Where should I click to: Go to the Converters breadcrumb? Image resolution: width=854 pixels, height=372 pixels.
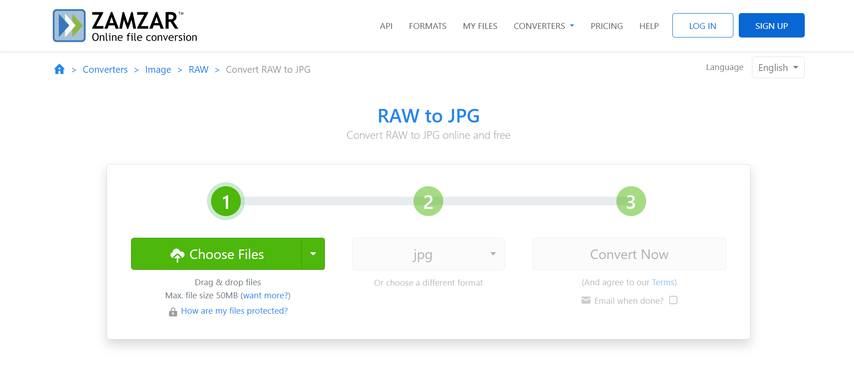point(105,69)
